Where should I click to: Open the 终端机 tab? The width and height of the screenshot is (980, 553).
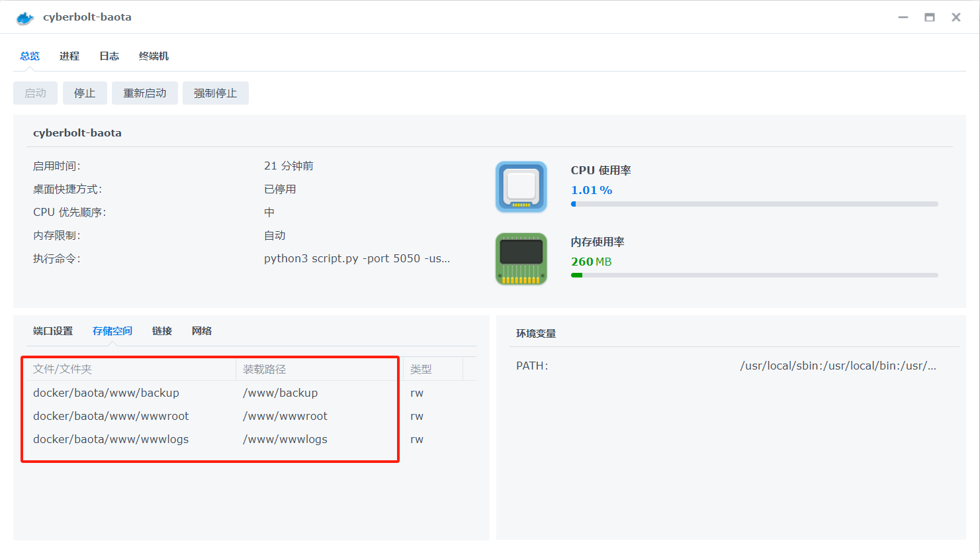[x=154, y=56]
